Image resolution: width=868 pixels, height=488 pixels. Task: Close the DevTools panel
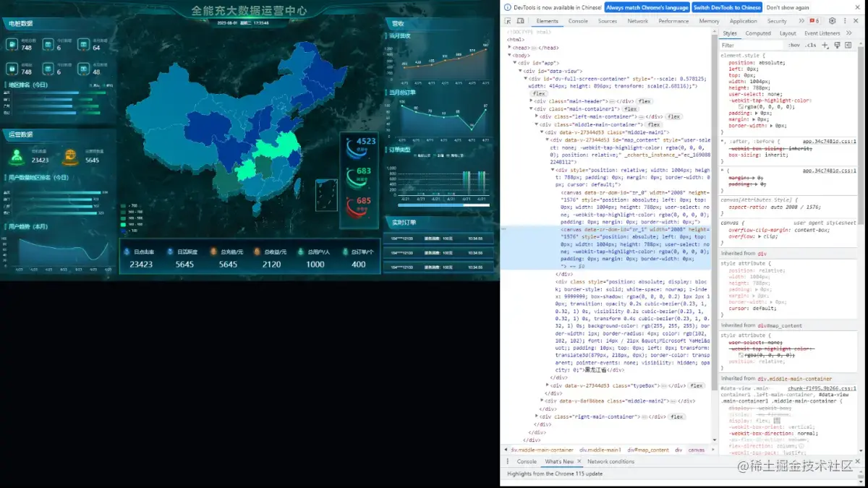857,21
